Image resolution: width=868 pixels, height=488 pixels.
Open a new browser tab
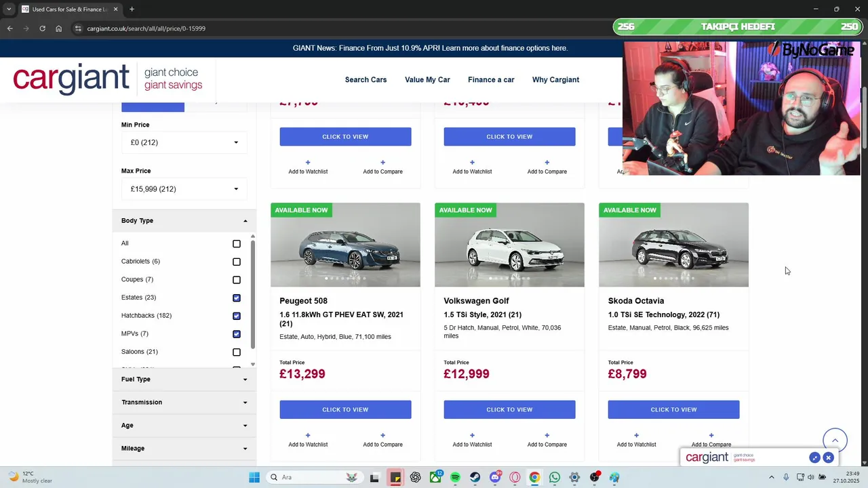click(132, 9)
